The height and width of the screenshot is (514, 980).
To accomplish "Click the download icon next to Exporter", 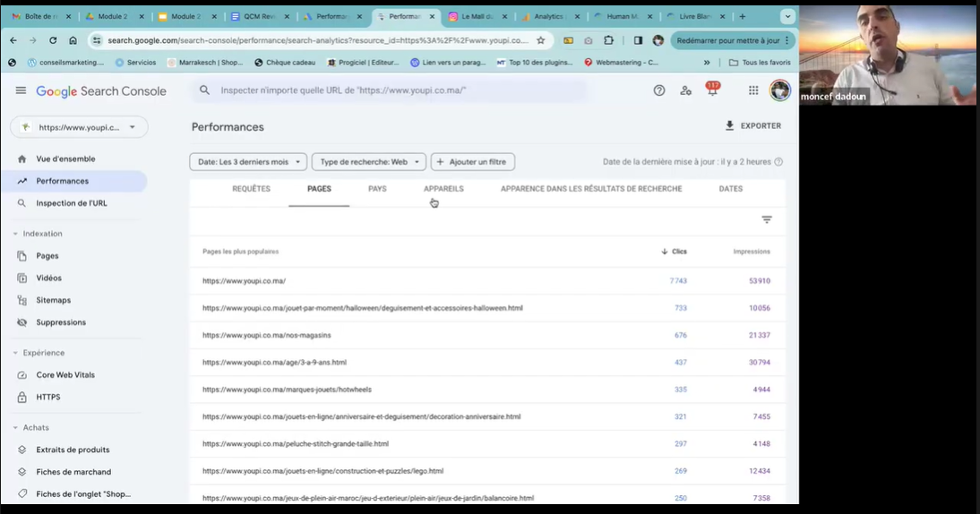I will pyautogui.click(x=729, y=125).
